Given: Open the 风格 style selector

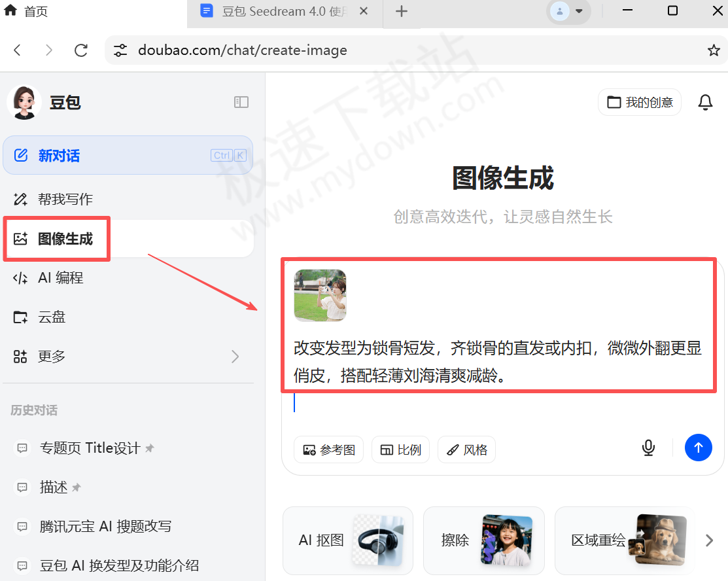Looking at the screenshot, I should (466, 449).
